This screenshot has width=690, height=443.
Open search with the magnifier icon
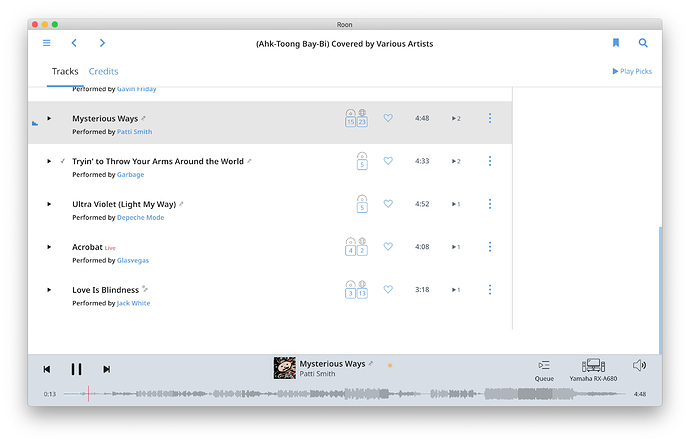coord(643,43)
